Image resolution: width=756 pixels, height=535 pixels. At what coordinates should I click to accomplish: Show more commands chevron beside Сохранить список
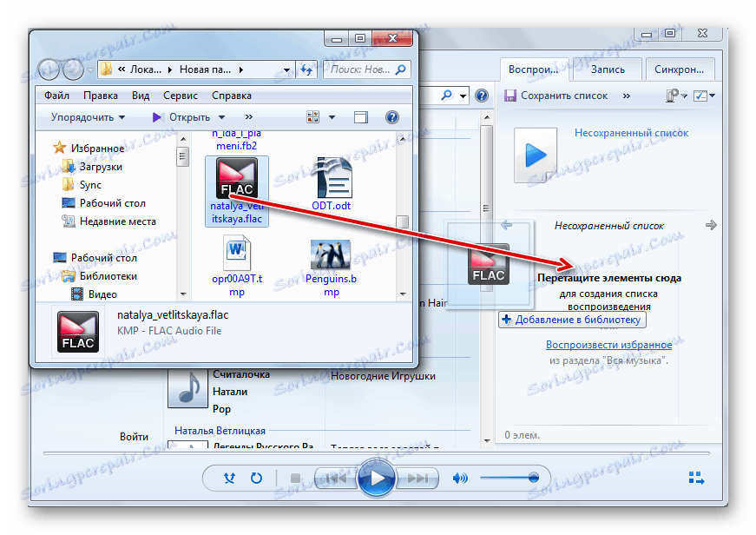point(627,96)
